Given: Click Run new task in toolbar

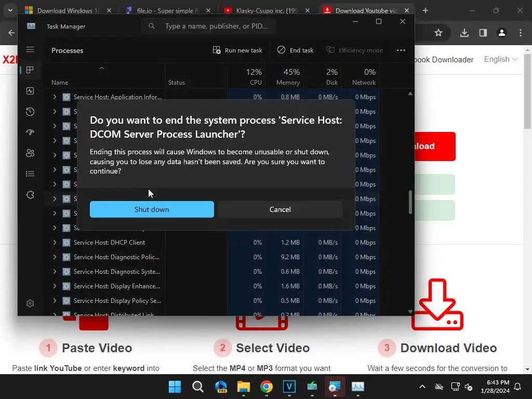Looking at the screenshot, I should (237, 50).
